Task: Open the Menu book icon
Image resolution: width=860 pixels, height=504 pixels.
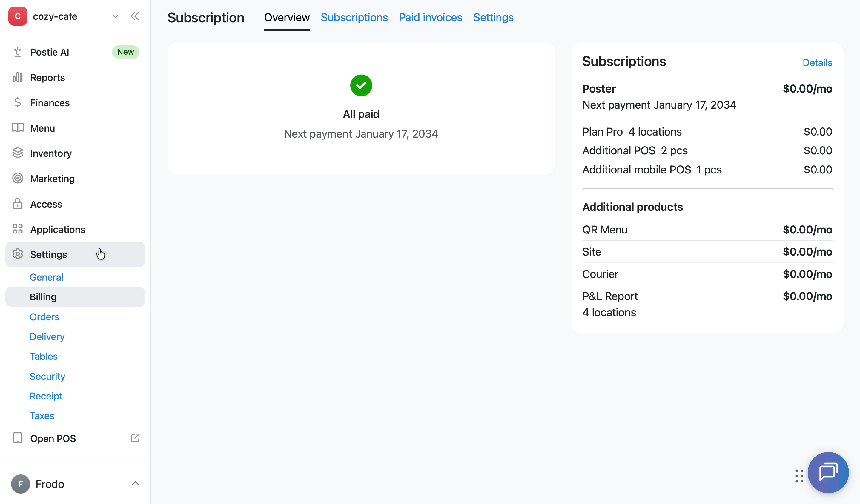Action: pyautogui.click(x=18, y=127)
